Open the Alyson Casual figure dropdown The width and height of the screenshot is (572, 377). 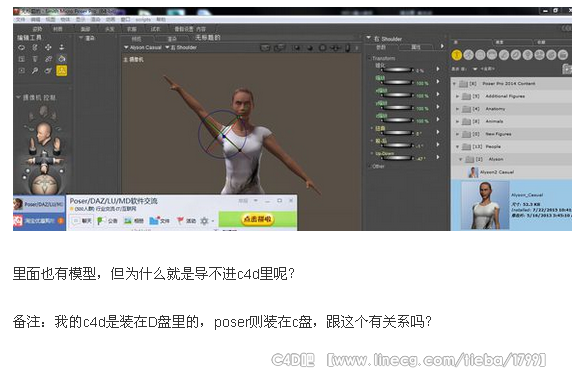(x=143, y=47)
